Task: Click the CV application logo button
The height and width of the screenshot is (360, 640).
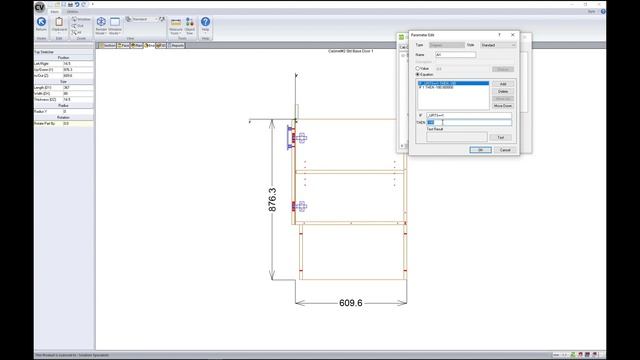Action: coord(40,7)
